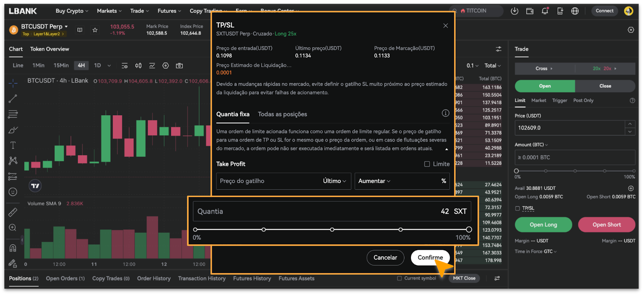This screenshot has width=644, height=295.
Task: Expand more chart timeframes dropdown
Action: (x=109, y=66)
